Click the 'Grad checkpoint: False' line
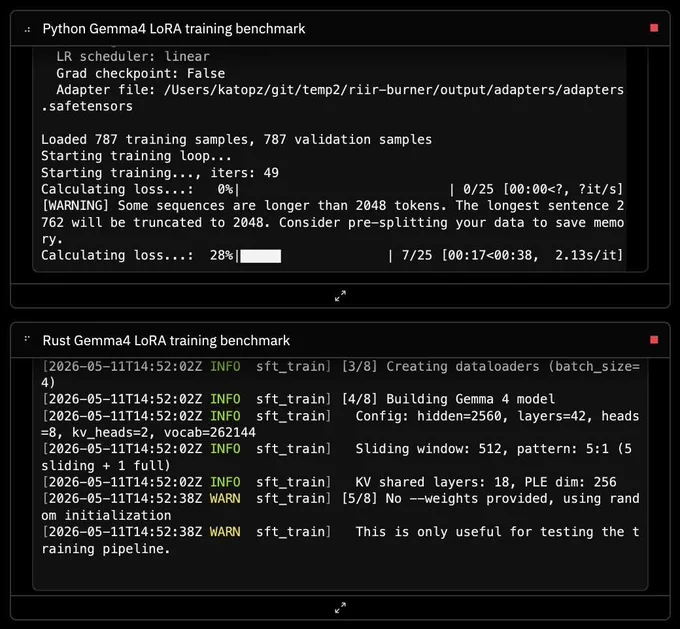The height and width of the screenshot is (629, 680). pyautogui.click(x=141, y=73)
